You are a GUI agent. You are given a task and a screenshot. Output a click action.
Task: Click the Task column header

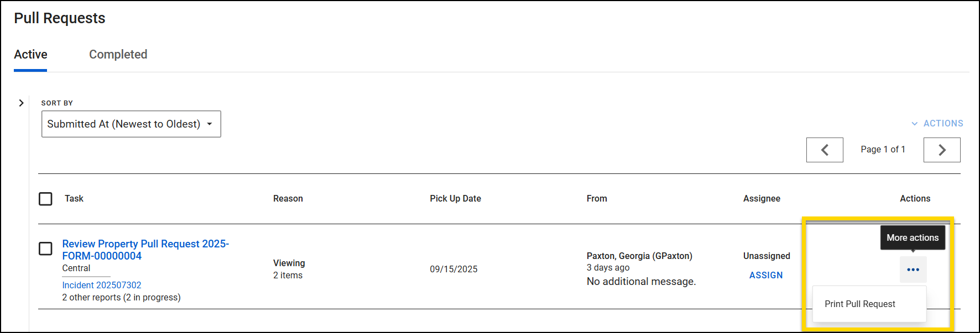[74, 199]
